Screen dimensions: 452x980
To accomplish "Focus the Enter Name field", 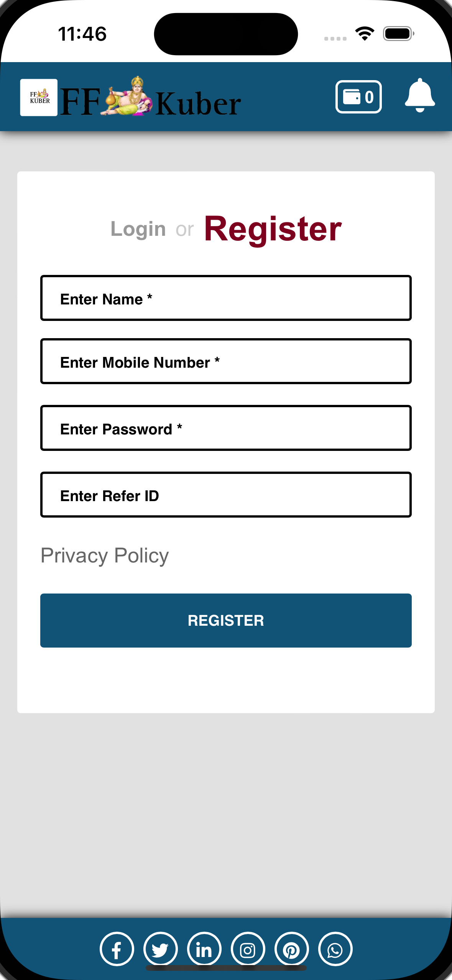I will pos(226,298).
